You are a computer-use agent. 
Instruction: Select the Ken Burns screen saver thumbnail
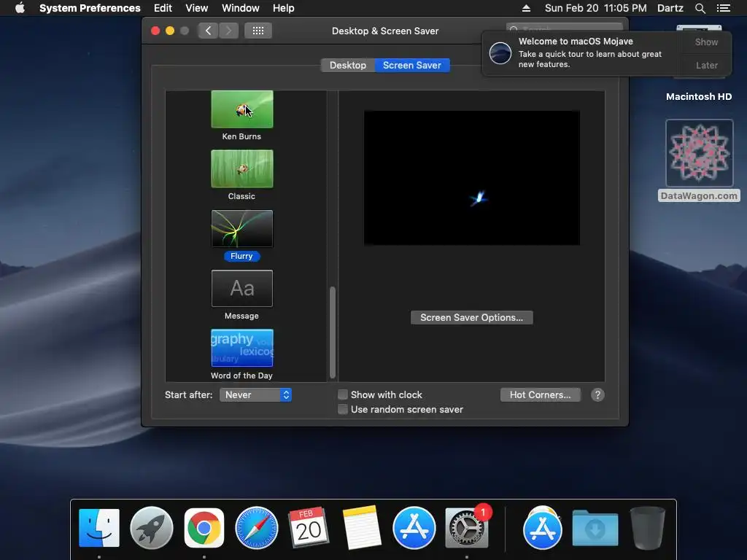coord(242,109)
